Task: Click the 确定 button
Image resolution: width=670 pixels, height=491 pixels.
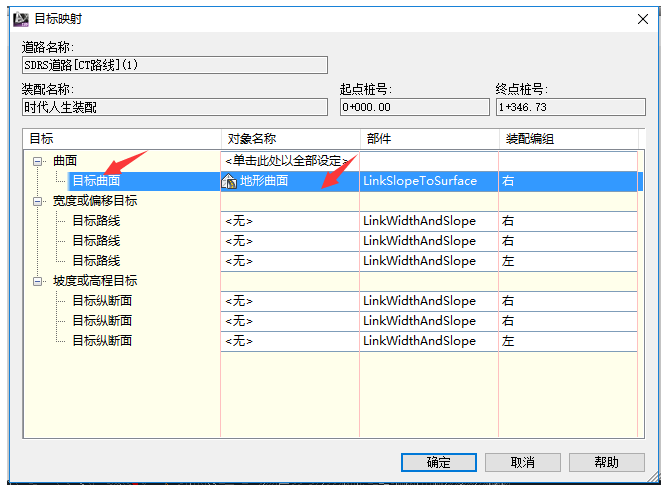Action: pos(438,462)
